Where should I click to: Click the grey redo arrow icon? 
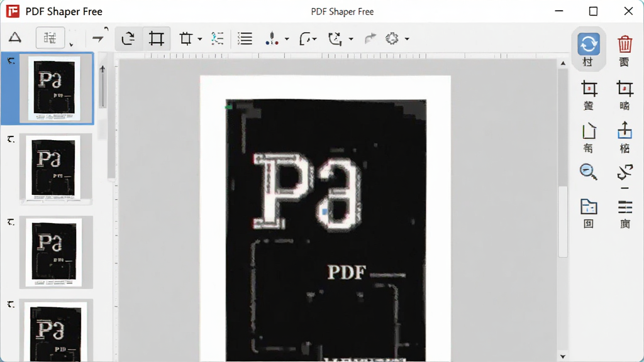tap(370, 38)
